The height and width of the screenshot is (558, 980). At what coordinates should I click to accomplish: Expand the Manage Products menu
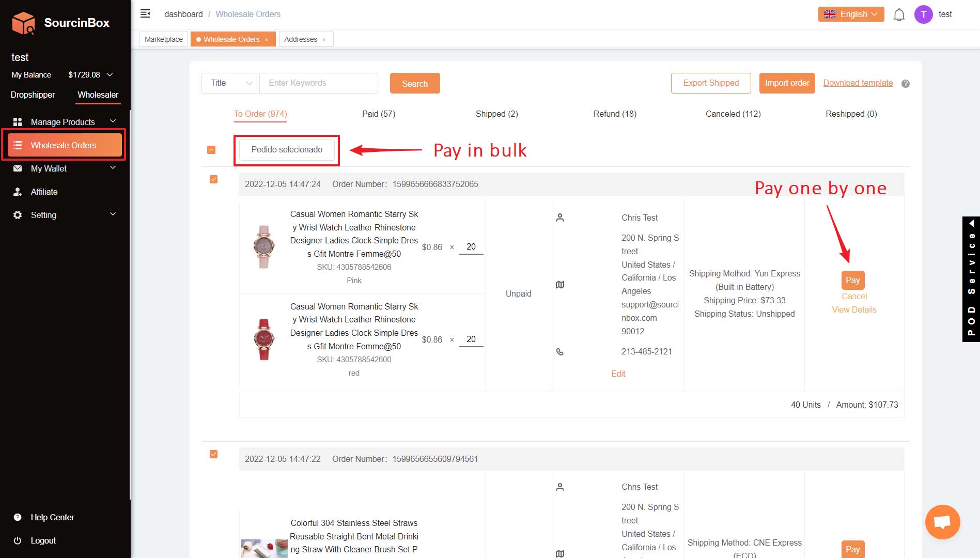pos(63,122)
